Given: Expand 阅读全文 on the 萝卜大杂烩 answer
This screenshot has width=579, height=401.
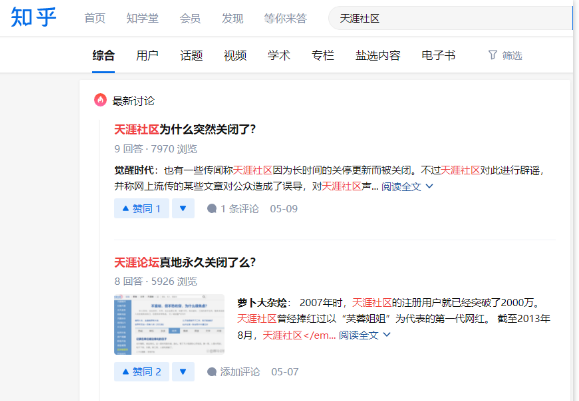Looking at the screenshot, I should click(364, 335).
